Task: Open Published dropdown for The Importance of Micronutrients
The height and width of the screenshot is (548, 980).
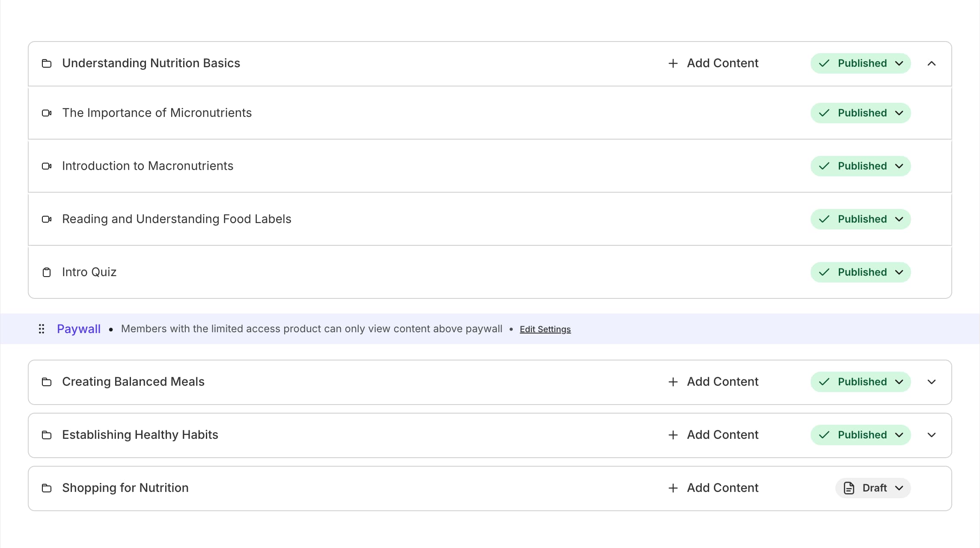Action: pyautogui.click(x=861, y=113)
